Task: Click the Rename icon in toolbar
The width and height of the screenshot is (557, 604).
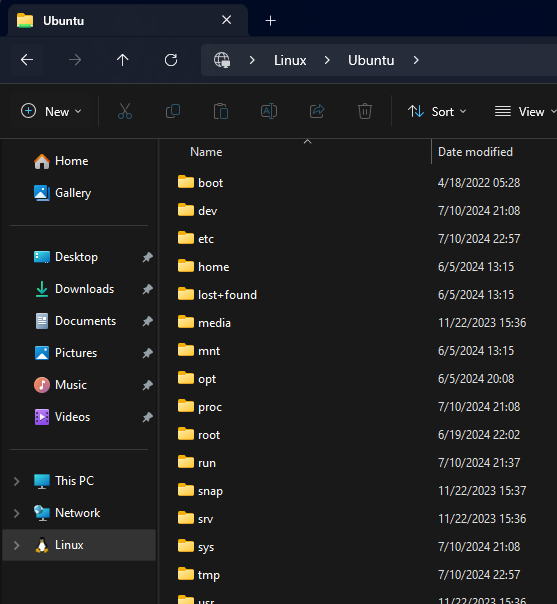Action: (269, 111)
